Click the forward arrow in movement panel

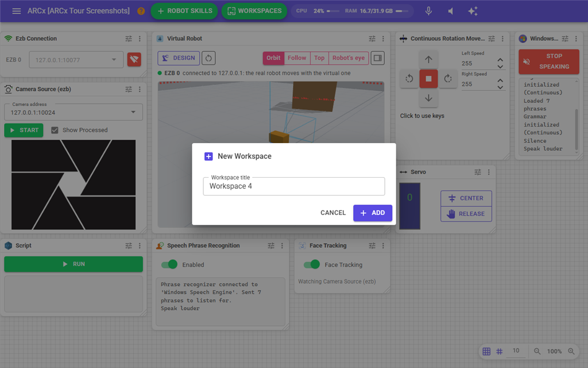tap(428, 59)
